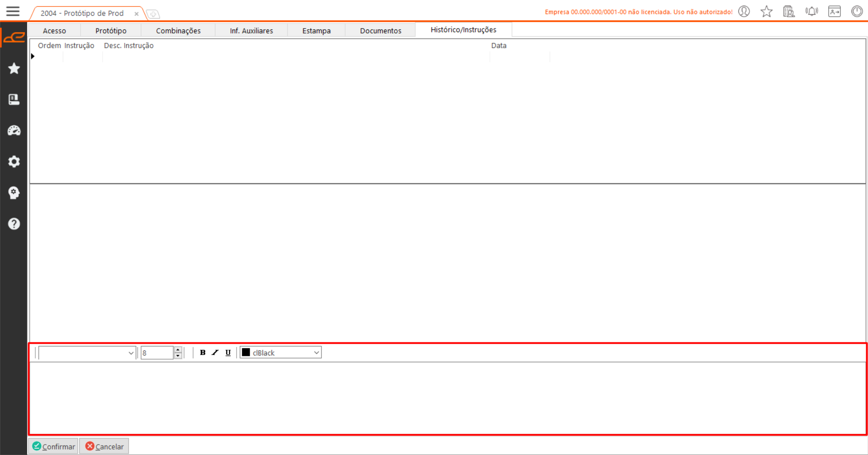Click the favorites star in top bar
Viewport: 868px width, 455px height.
pos(766,11)
